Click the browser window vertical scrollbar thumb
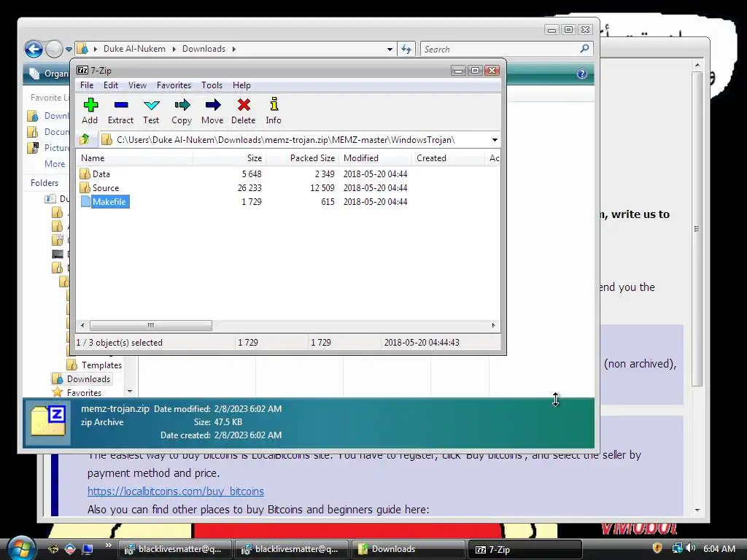Image resolution: width=747 pixels, height=560 pixels. point(697,228)
